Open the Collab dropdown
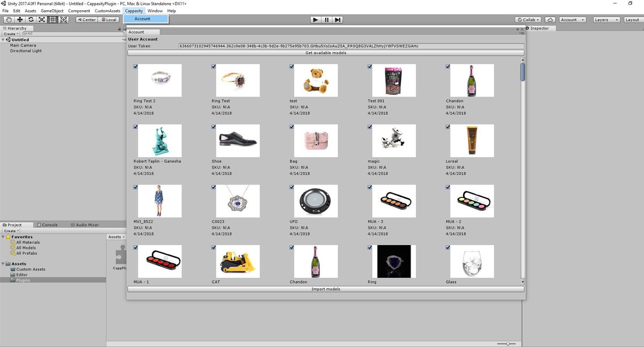644x347 pixels. (x=528, y=20)
